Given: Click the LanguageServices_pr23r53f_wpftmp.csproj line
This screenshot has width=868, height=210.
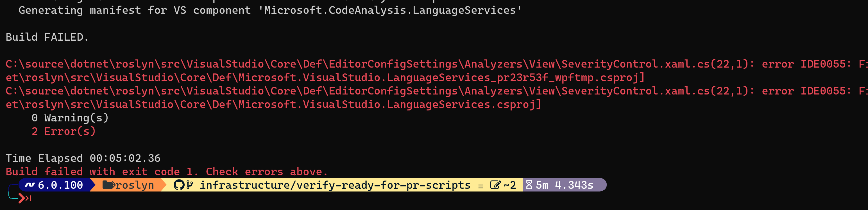Looking at the screenshot, I should coord(325,78).
